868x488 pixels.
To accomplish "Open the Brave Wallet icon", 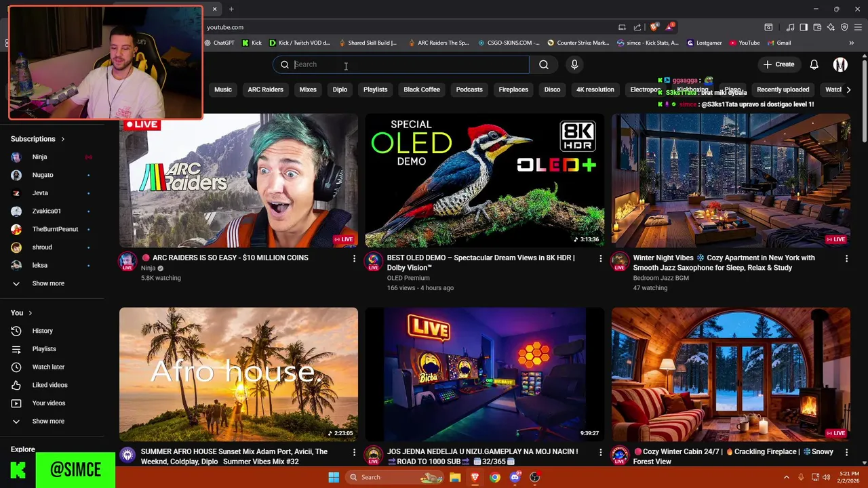I will (817, 27).
